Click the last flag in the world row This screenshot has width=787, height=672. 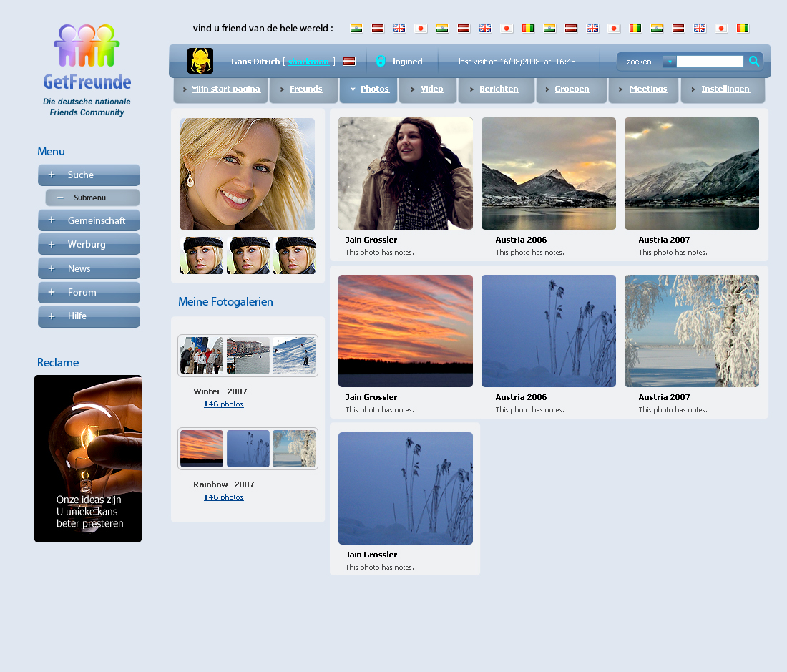click(x=743, y=28)
